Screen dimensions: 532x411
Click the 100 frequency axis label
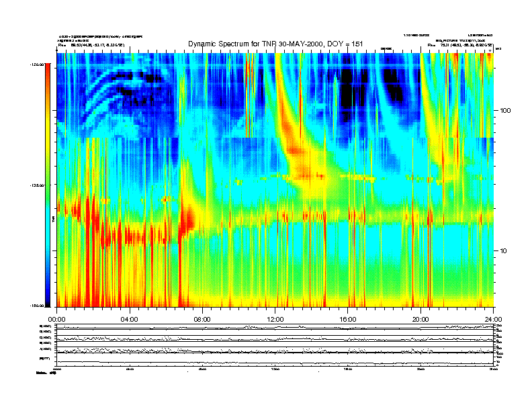[505, 111]
